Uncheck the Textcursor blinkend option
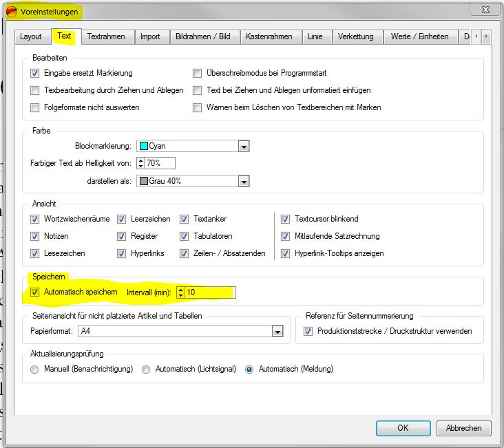Viewport: 504px width, 448px height. click(286, 219)
